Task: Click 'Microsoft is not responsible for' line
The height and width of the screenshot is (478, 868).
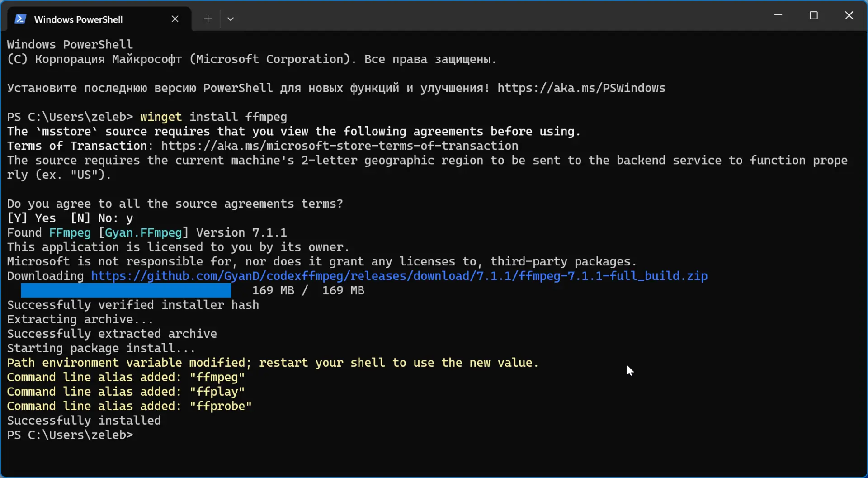Action: (322, 262)
